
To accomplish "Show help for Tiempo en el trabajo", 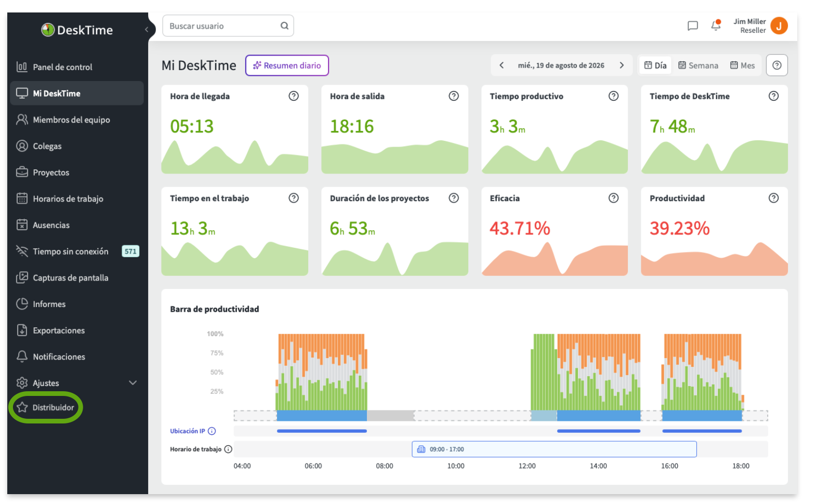I will (294, 198).
